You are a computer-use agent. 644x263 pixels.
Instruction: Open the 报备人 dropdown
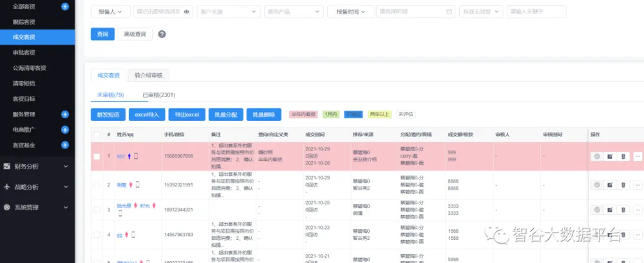tap(109, 12)
